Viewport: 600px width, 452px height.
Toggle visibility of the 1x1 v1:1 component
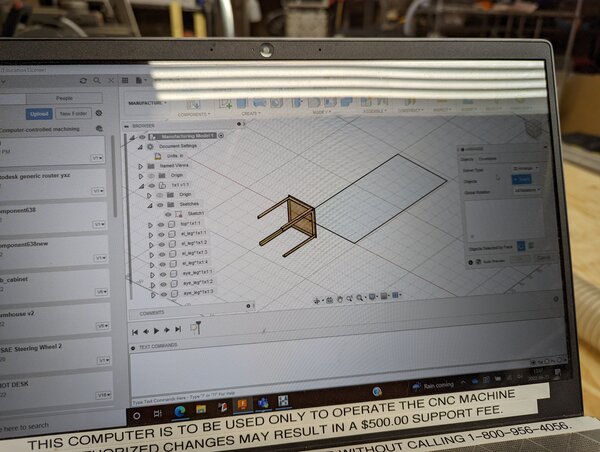pyautogui.click(x=152, y=186)
